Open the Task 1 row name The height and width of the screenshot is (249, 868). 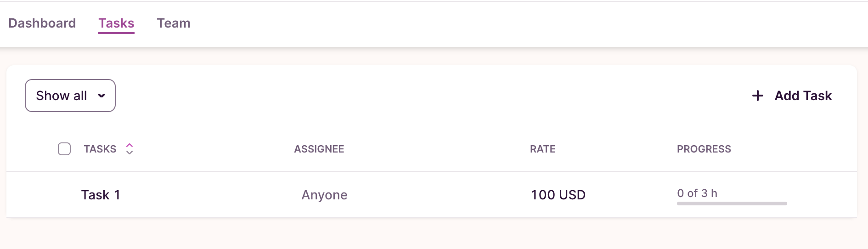click(101, 195)
